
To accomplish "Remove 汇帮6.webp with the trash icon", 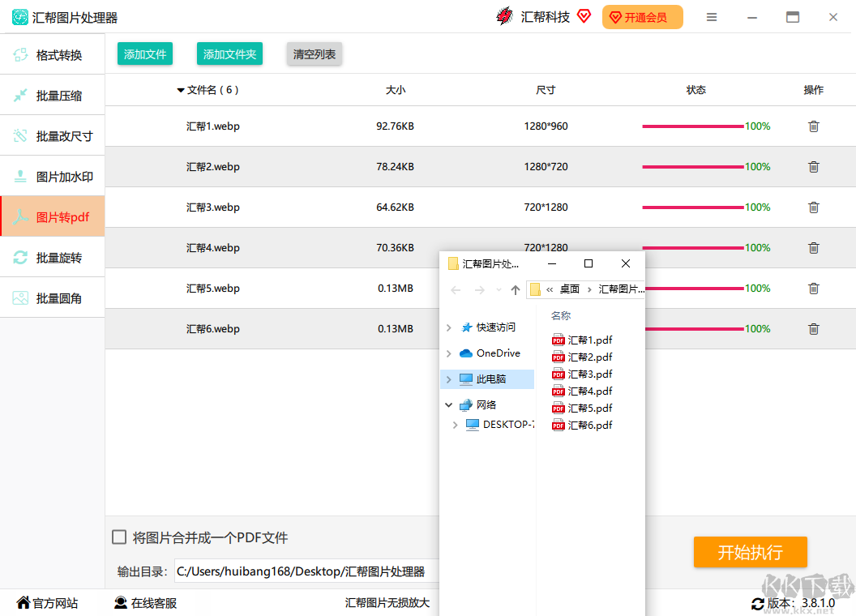I will coord(813,329).
